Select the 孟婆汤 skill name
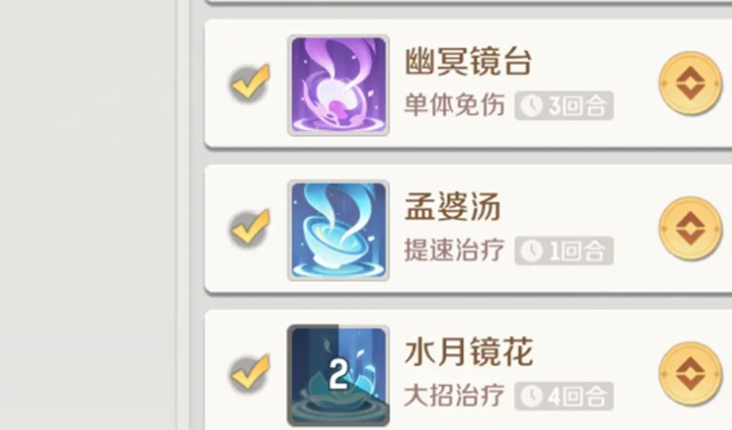 coord(452,206)
